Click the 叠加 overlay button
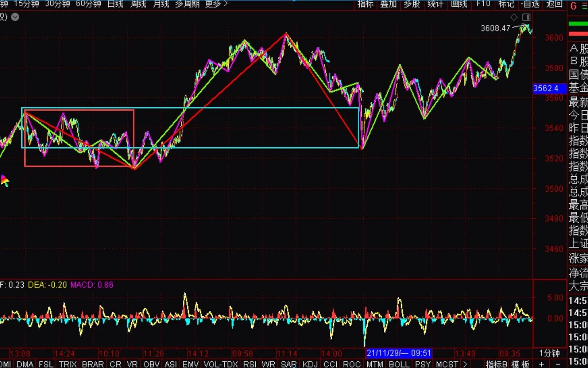 click(x=389, y=4)
